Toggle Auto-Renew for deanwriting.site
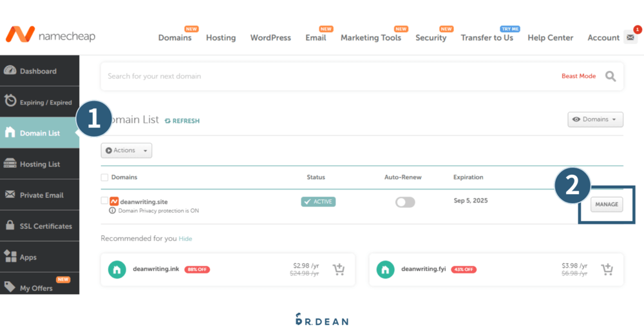The image size is (644, 336). pyautogui.click(x=405, y=202)
